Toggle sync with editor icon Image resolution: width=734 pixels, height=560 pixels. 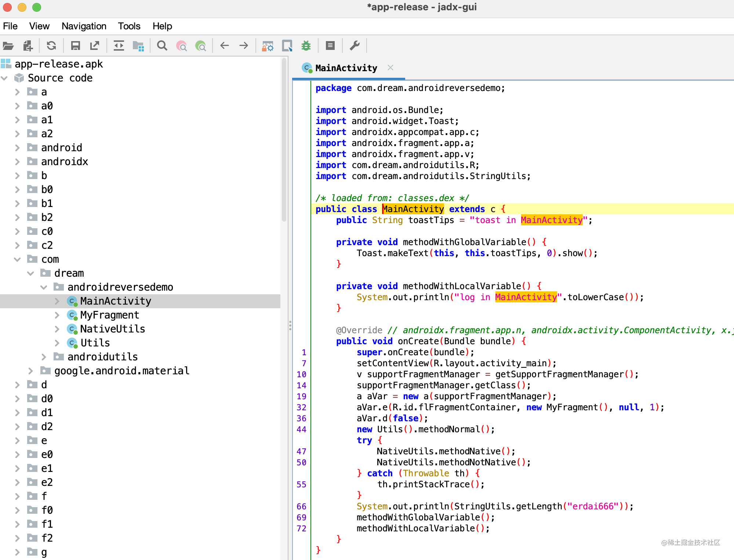click(x=119, y=46)
